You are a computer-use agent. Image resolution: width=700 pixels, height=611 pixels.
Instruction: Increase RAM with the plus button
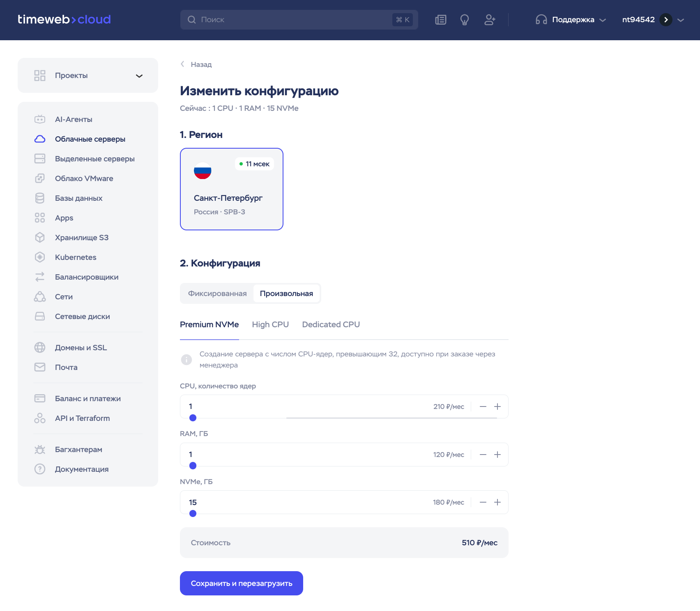click(x=497, y=455)
